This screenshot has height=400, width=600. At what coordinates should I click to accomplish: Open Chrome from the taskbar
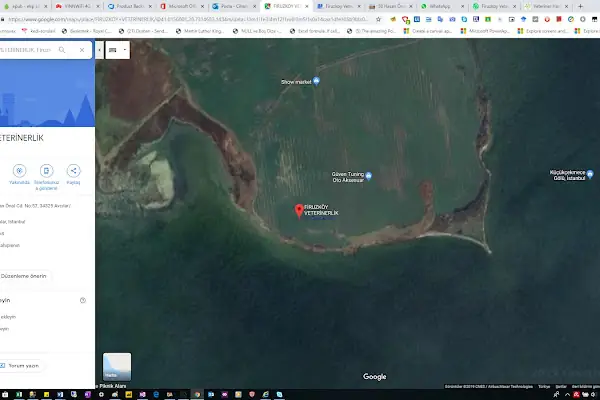(197, 395)
